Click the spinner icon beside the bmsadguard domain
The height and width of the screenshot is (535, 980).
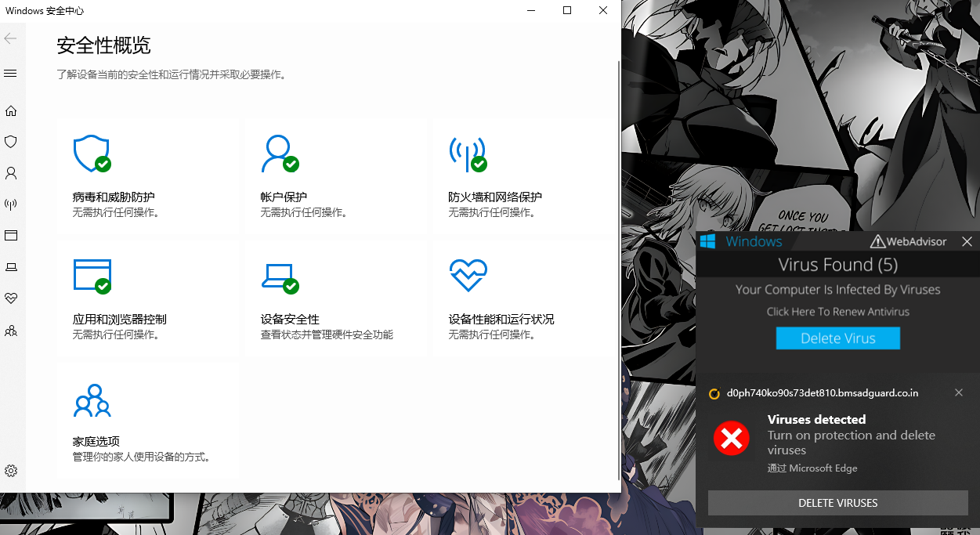[714, 394]
